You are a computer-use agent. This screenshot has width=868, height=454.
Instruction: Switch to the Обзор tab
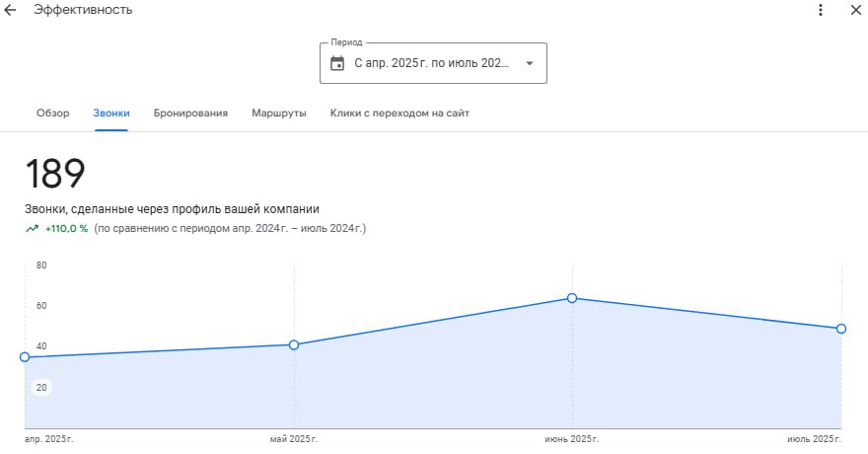[53, 113]
